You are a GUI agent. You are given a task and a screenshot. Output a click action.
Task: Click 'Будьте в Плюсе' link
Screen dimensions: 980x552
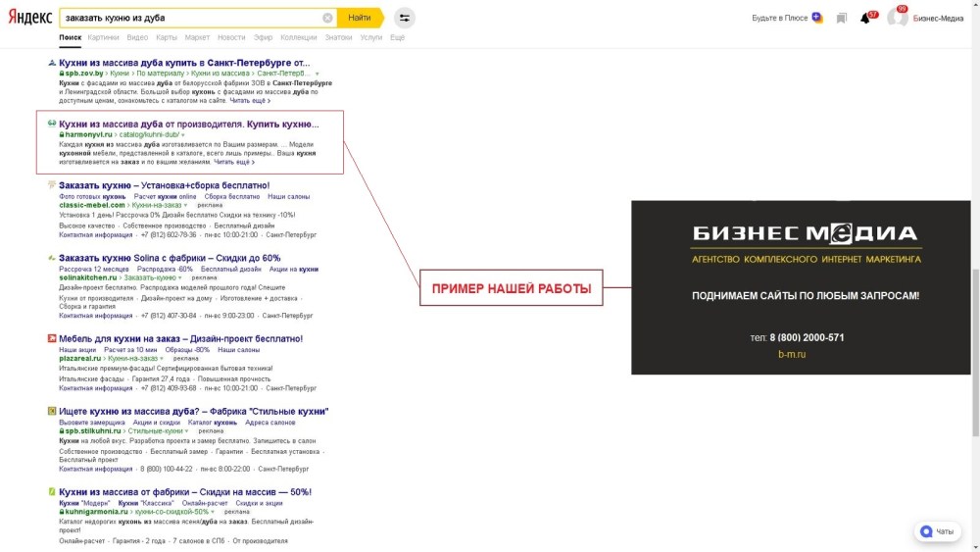[779, 18]
